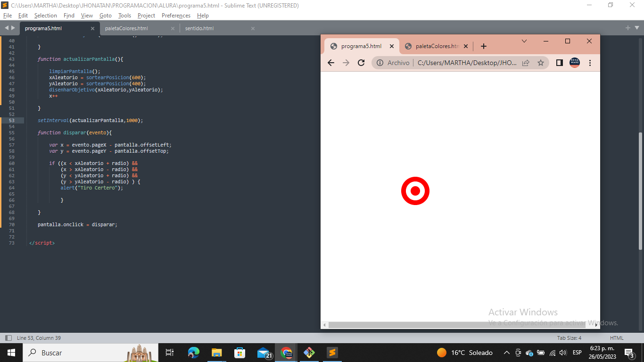Viewport: 644px width, 362px height.
Task: Toggle the side bar from status bar icon
Action: [8, 338]
